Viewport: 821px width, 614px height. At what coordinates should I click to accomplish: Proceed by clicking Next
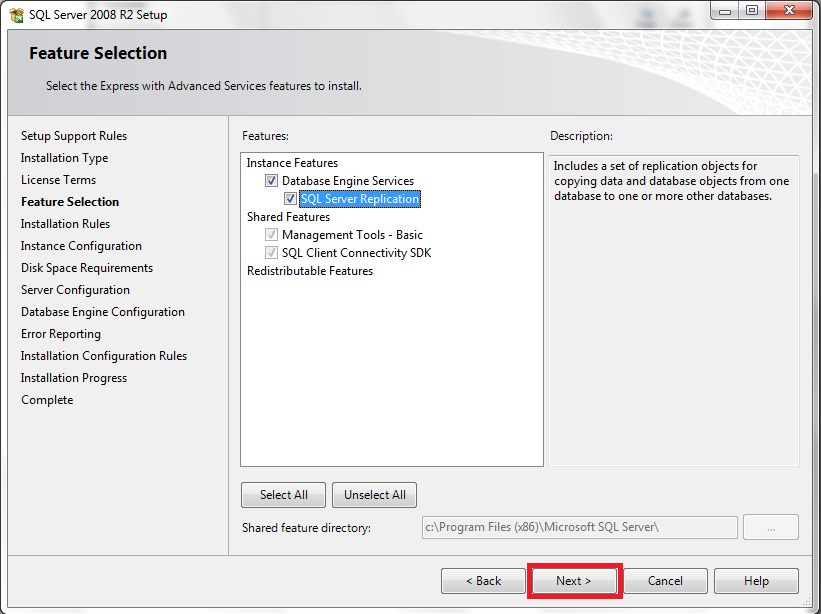(574, 581)
